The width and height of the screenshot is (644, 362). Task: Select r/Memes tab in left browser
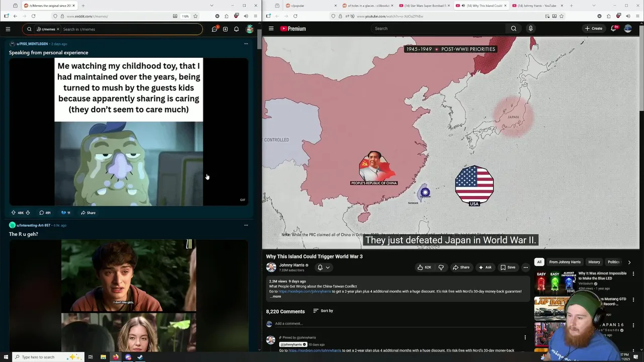pyautogui.click(x=49, y=6)
